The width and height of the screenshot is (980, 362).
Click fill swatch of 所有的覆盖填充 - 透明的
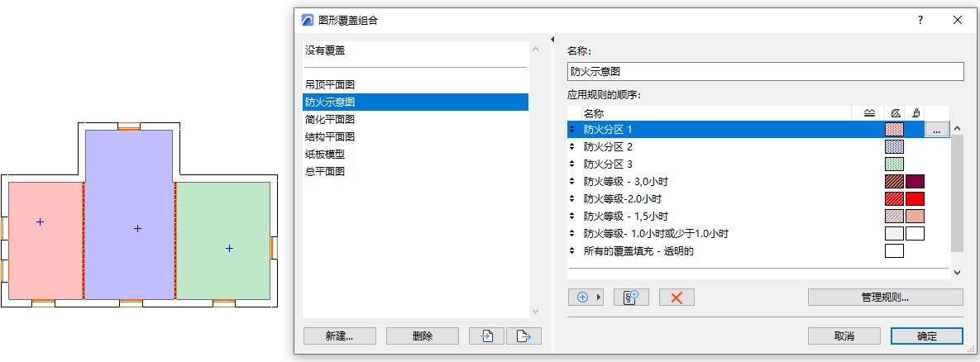click(x=894, y=251)
